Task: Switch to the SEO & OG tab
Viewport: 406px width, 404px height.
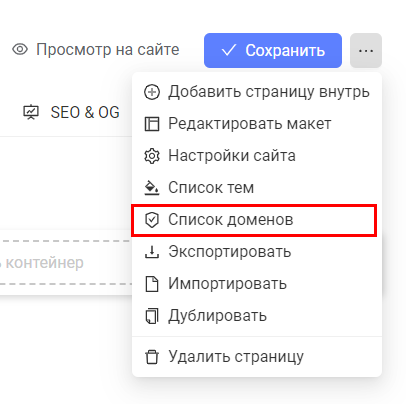Action: tap(71, 112)
